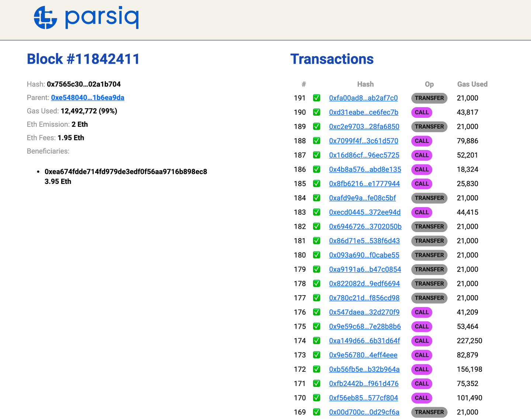
Task: Click gas value 101,490 in row 170
Action: (x=469, y=398)
